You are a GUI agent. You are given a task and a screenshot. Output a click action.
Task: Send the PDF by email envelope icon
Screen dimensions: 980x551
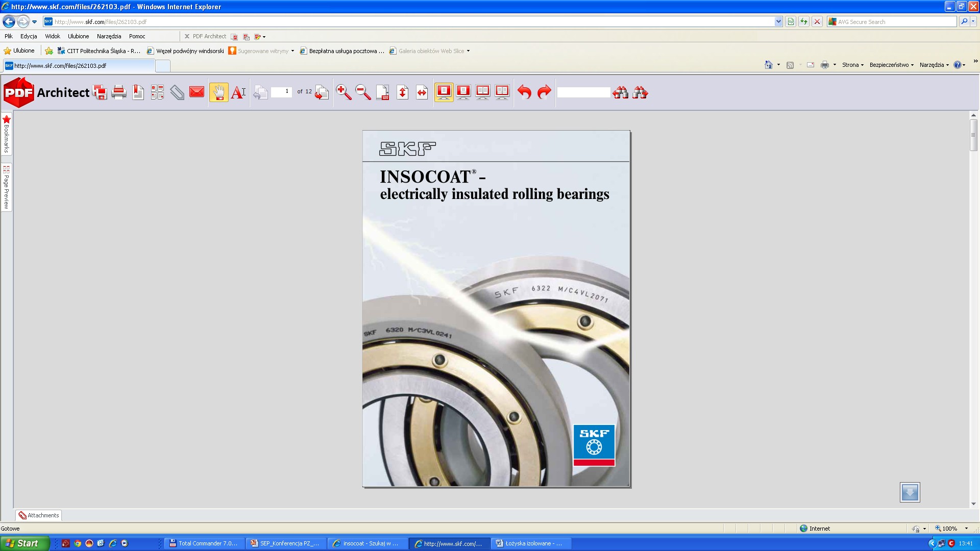(x=197, y=92)
